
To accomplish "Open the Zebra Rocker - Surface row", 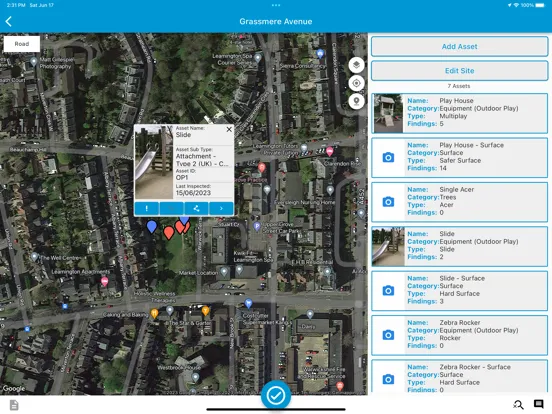I will click(459, 376).
